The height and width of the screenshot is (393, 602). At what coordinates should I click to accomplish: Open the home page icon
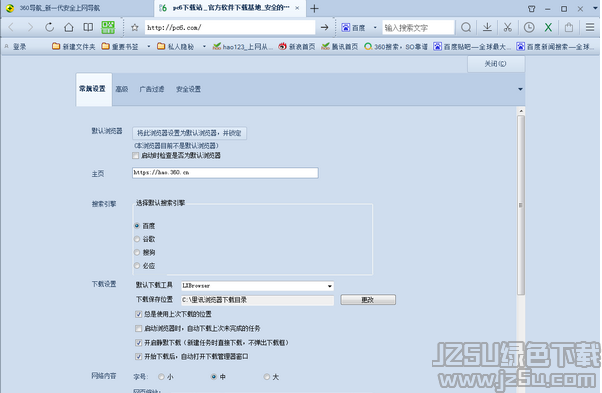[x=69, y=27]
